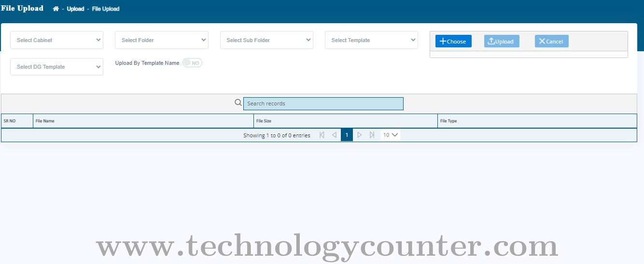Viewport: 644px width, 264px height.
Task: Sort by File Type column header
Action: 537,121
